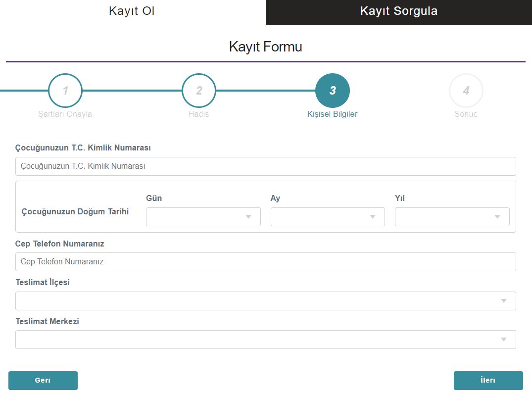Open the Teslimat Merkezi dropdown
The height and width of the screenshot is (395, 532).
pos(265,340)
